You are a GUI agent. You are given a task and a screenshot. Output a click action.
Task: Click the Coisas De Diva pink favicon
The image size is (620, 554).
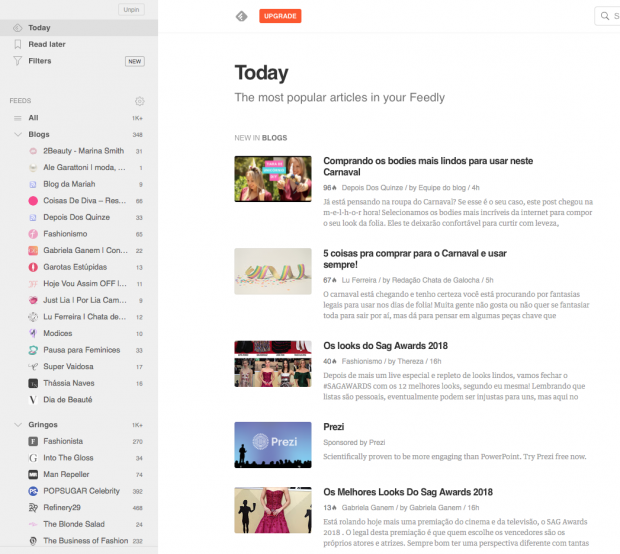click(x=33, y=201)
